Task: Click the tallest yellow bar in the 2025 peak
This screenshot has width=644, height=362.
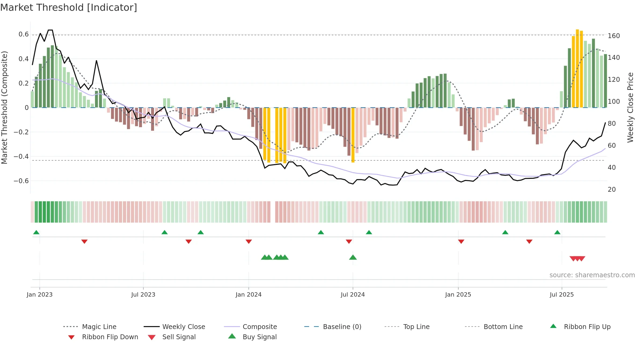Action: click(577, 68)
